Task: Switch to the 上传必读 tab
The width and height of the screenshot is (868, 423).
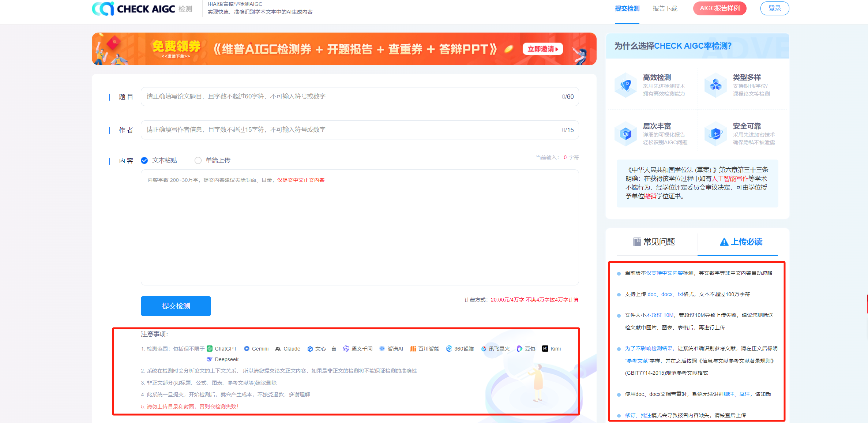Action: [741, 242]
